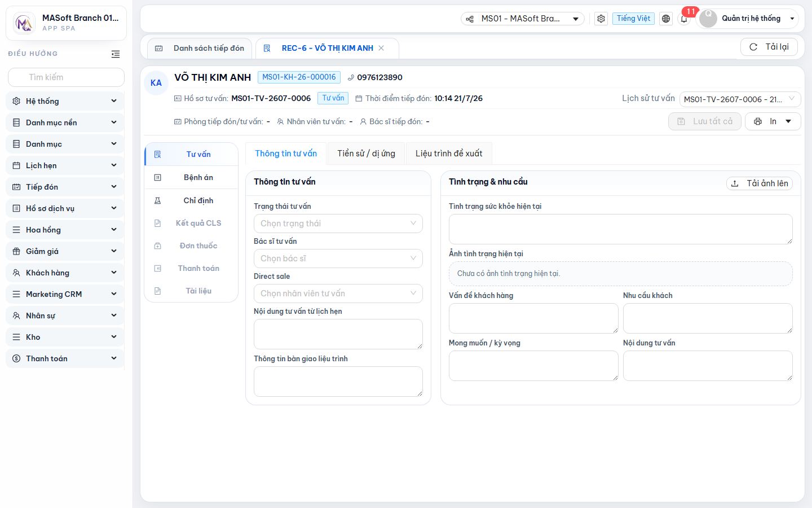Click the Lưu tất cả button
The image size is (812, 508).
coord(705,121)
